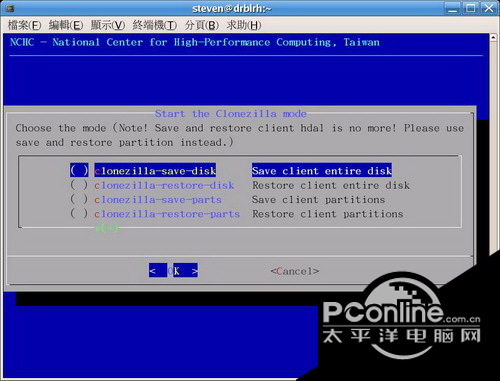
Task: Click the NCHC header text
Action: 195,42
